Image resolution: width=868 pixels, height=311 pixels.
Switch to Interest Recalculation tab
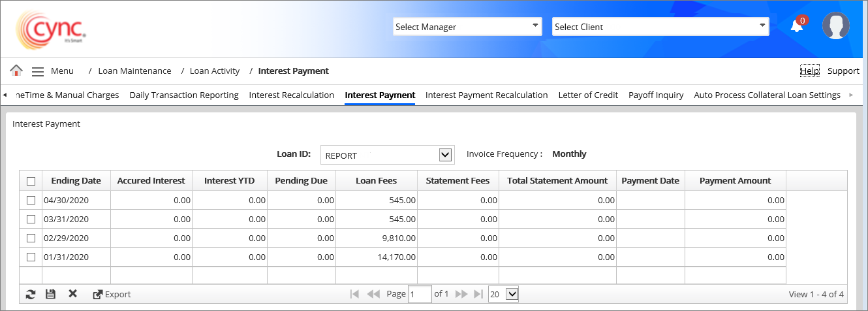pyautogui.click(x=291, y=95)
